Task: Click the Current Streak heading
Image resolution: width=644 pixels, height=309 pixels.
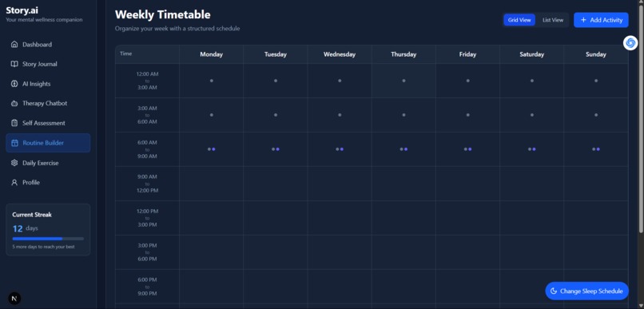Action: pos(32,215)
